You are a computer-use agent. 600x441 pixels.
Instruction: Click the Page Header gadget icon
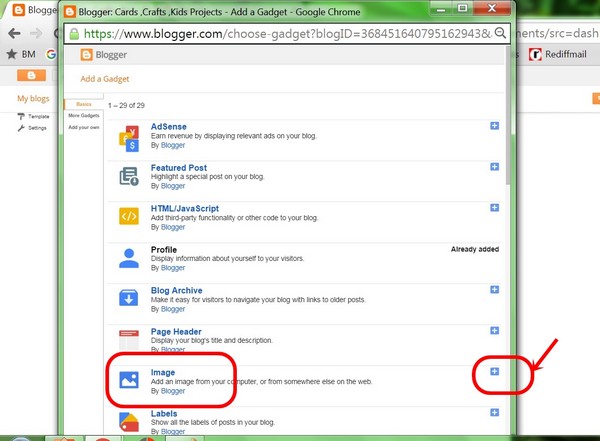[129, 339]
